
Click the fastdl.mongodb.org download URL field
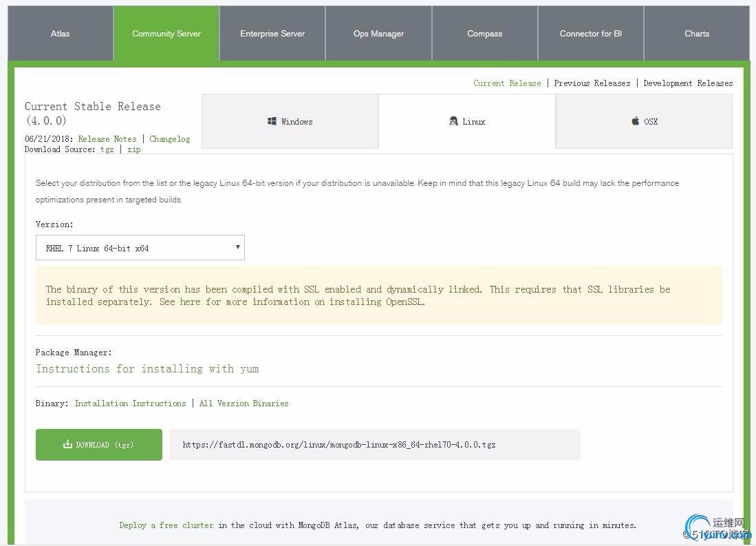click(x=375, y=445)
